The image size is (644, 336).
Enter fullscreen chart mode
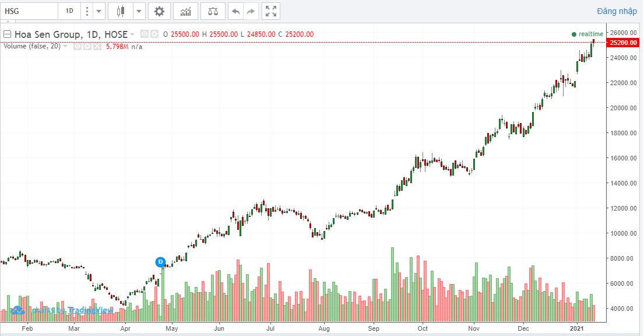tap(271, 11)
